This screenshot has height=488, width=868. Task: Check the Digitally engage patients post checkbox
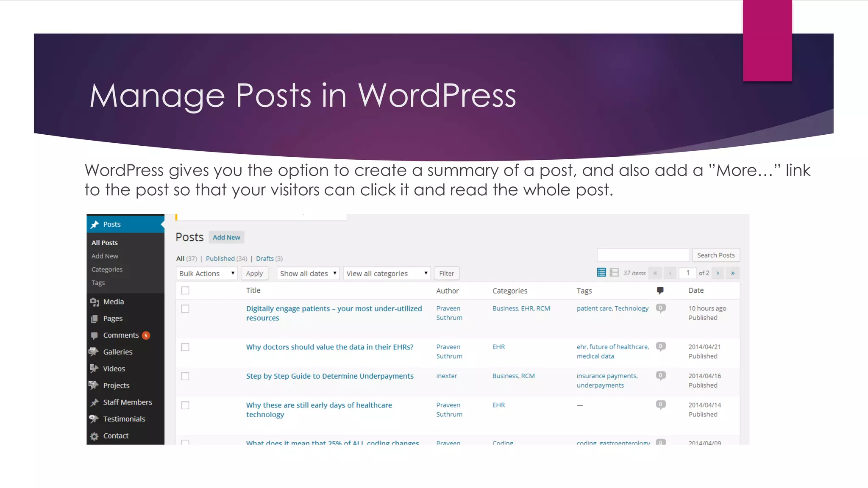coord(185,309)
